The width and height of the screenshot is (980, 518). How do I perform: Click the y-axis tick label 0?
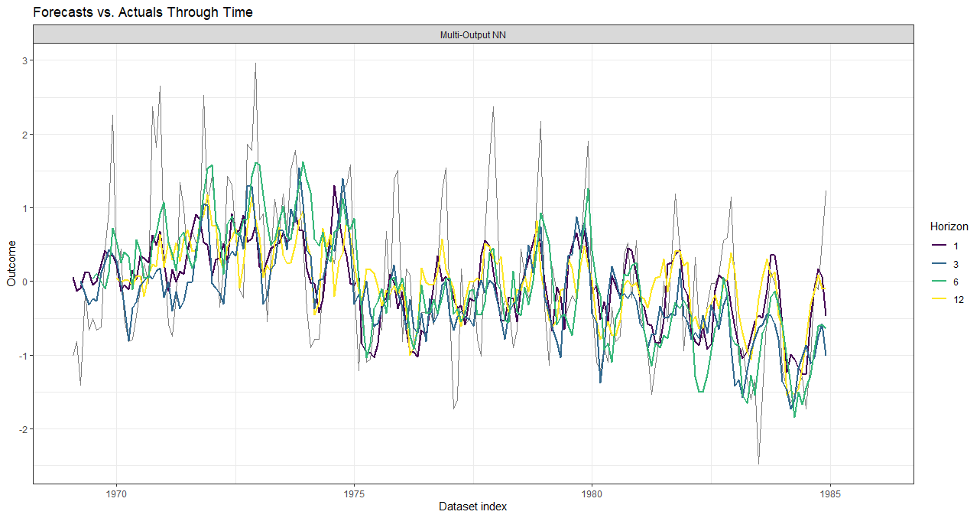pos(24,282)
